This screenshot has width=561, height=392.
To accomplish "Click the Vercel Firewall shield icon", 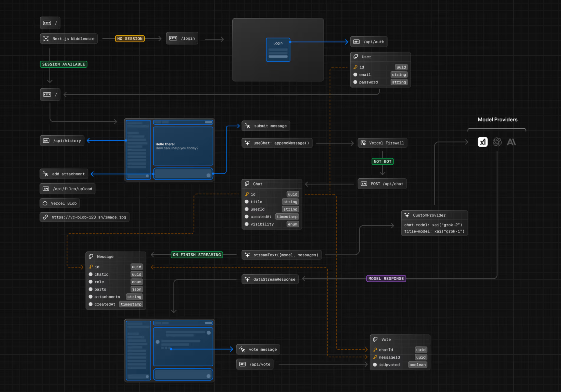I will click(x=363, y=143).
